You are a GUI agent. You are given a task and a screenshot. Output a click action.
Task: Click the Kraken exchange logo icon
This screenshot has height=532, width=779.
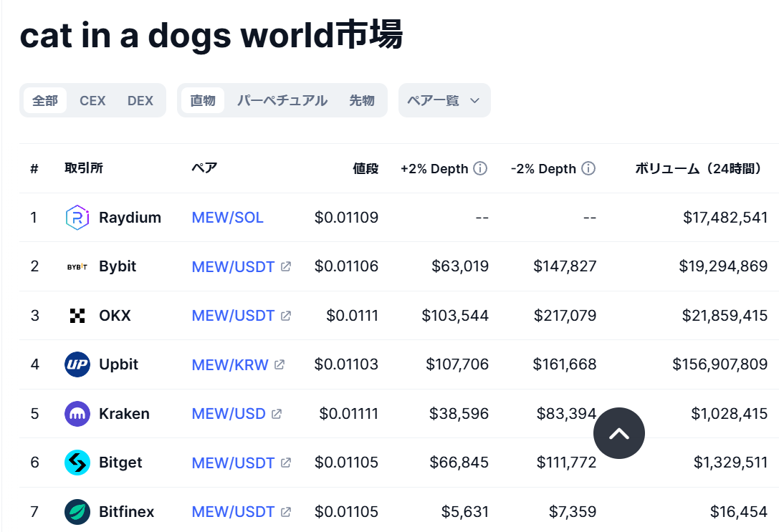[x=77, y=414]
